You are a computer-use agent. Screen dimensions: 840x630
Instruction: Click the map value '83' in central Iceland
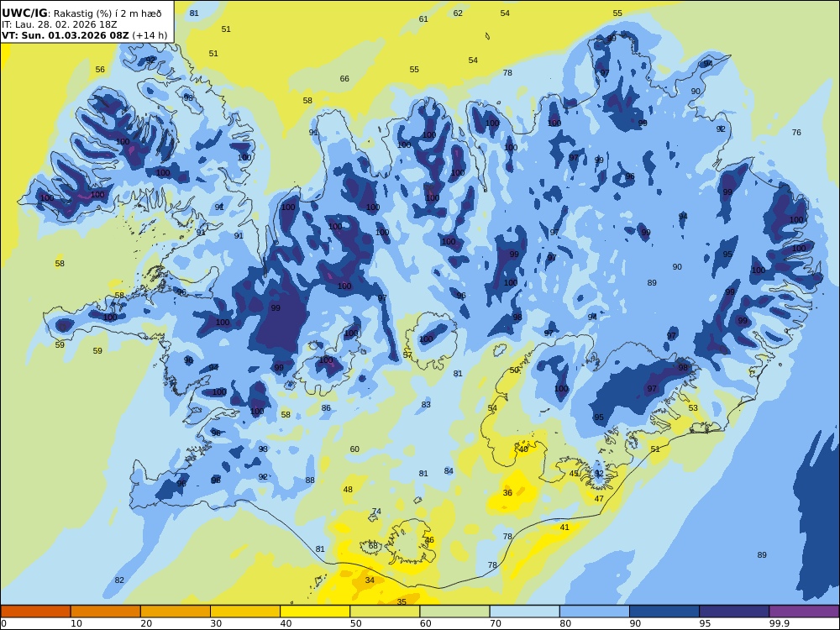pos(426,405)
